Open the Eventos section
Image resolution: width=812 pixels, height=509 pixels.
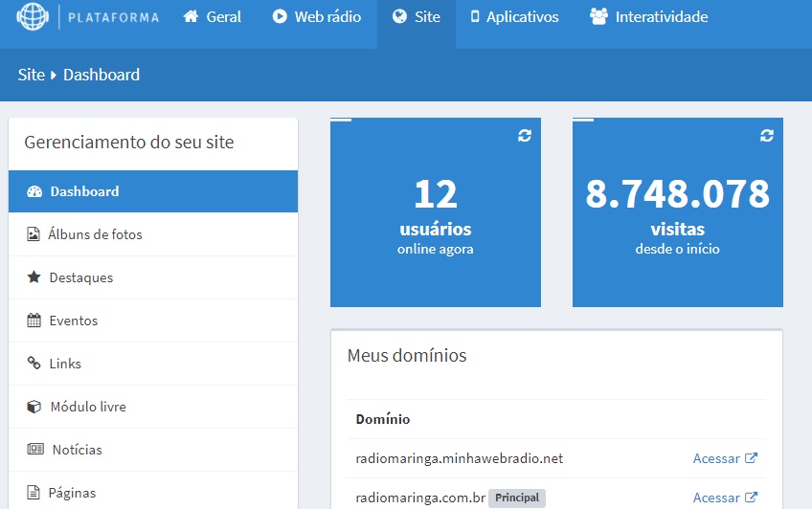tap(153, 321)
